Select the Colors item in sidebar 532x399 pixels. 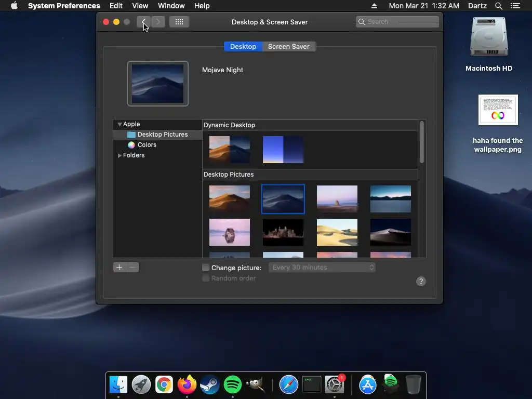tap(147, 145)
